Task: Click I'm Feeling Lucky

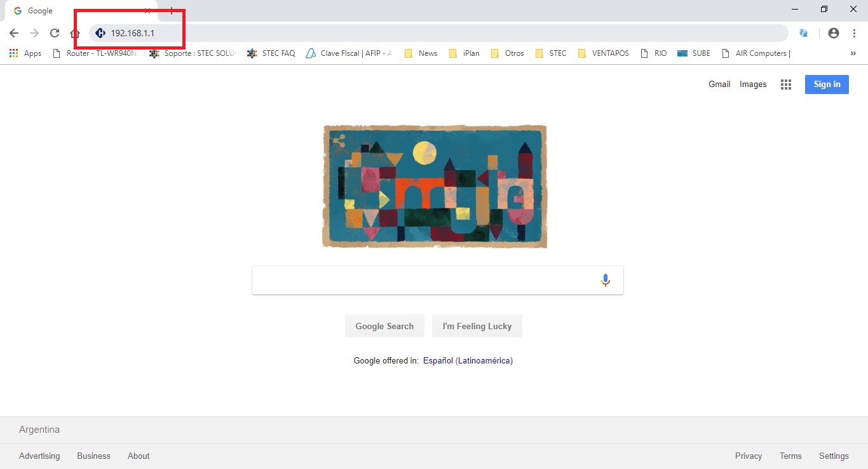Action: (477, 326)
